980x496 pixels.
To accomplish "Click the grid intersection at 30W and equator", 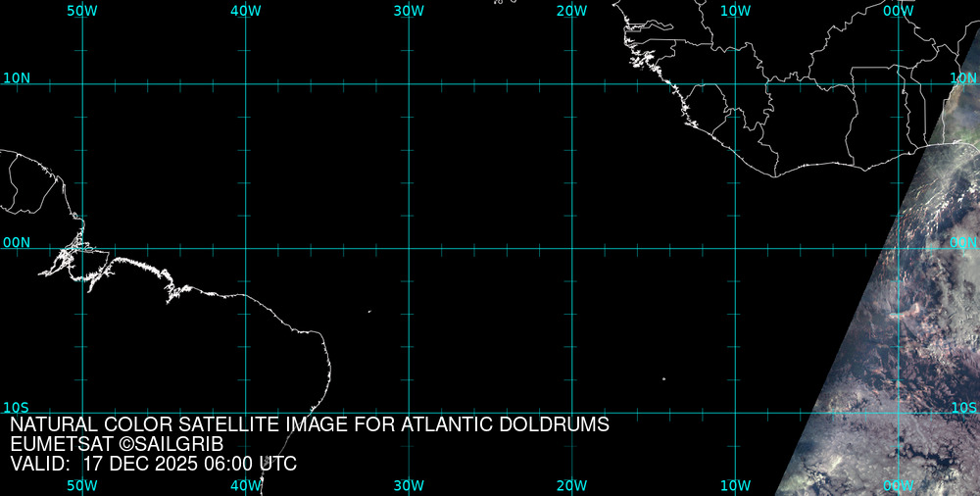I will (x=409, y=248).
